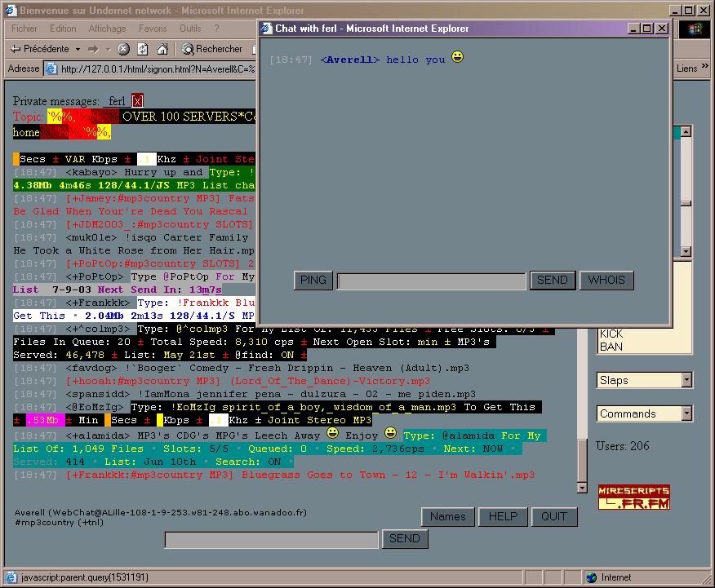This screenshot has height=588, width=715.
Task: Open the Favoris menu
Action: [x=153, y=29]
